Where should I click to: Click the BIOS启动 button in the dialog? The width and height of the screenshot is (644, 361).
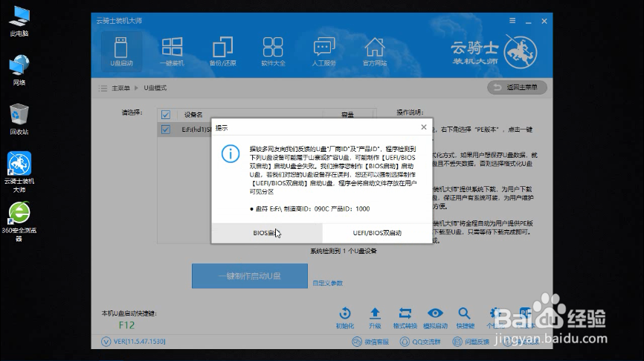267,233
